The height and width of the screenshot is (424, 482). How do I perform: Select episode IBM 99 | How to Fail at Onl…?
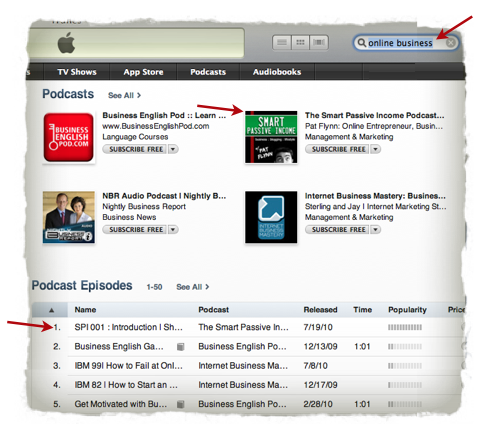tap(128, 366)
